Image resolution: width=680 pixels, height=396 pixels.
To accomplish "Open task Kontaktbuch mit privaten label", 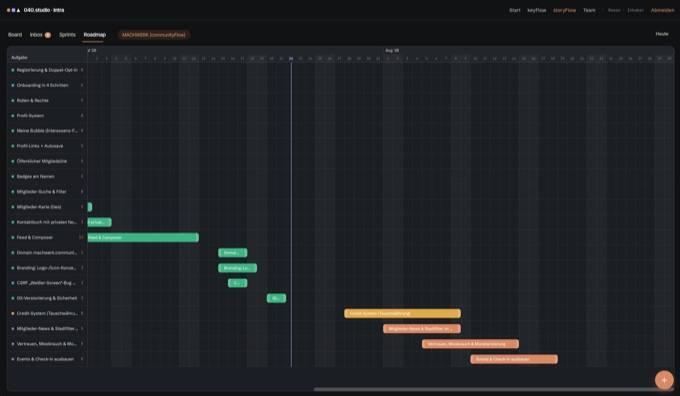I will coord(47,222).
